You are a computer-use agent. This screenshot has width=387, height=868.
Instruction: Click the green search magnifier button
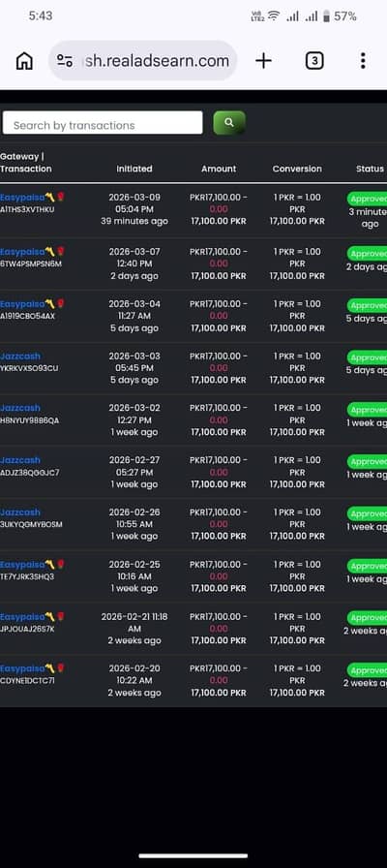click(229, 123)
